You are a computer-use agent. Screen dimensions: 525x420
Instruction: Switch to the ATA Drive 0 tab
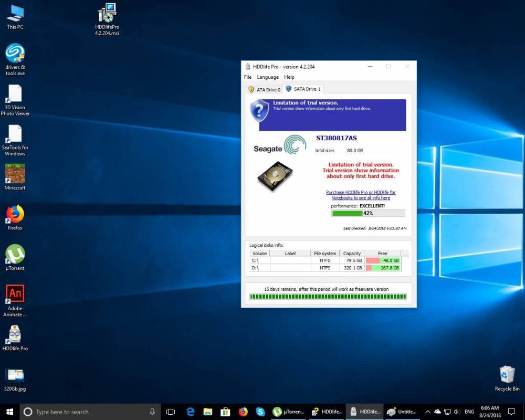click(264, 89)
